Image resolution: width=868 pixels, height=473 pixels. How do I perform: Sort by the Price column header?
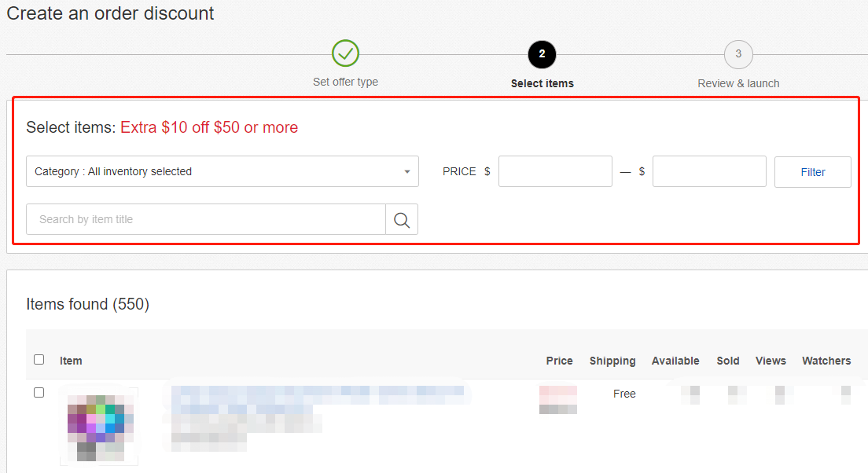tap(559, 361)
